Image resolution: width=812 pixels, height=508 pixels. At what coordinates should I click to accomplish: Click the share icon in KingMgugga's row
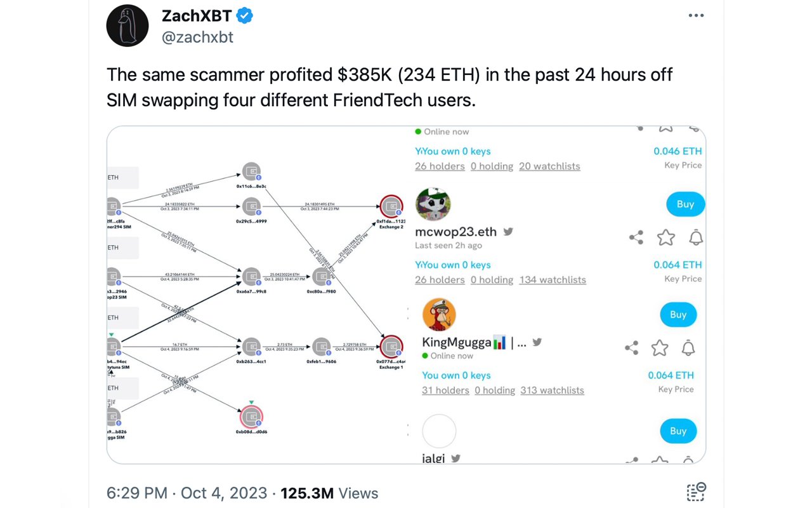tap(631, 347)
